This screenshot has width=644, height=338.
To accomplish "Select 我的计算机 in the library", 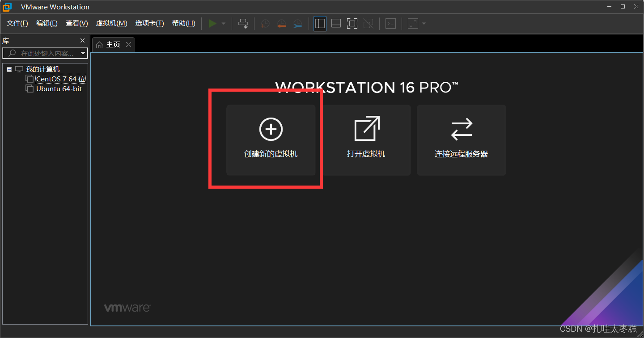I will pyautogui.click(x=42, y=69).
